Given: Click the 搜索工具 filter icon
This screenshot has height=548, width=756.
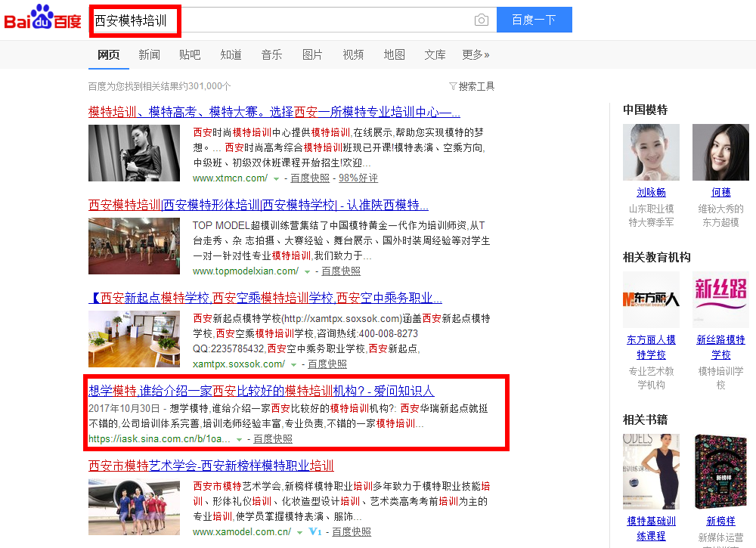Looking at the screenshot, I should point(453,86).
